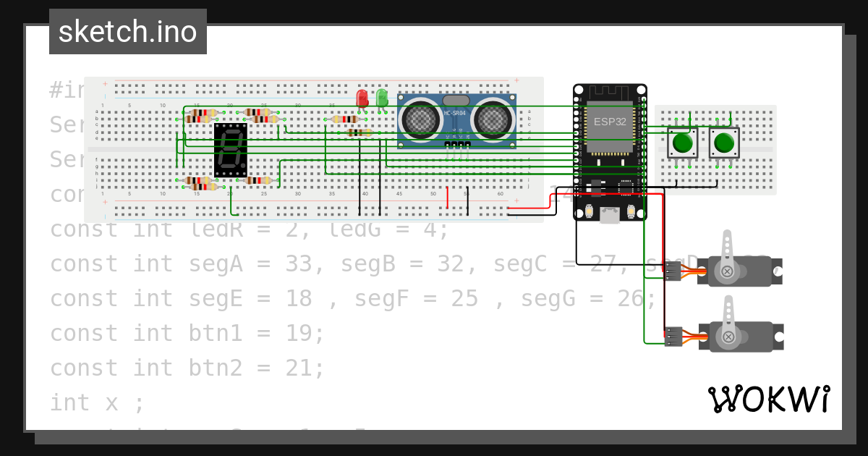Click the Wokwi logo

769,399
